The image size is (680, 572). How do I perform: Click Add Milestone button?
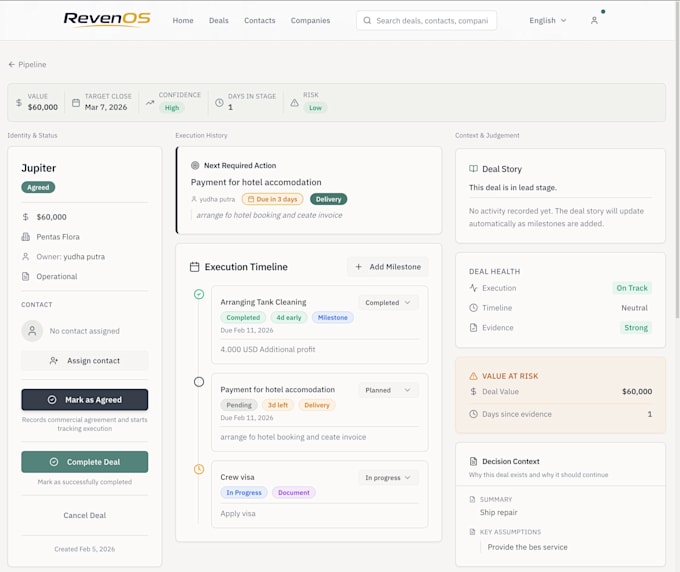click(x=388, y=267)
